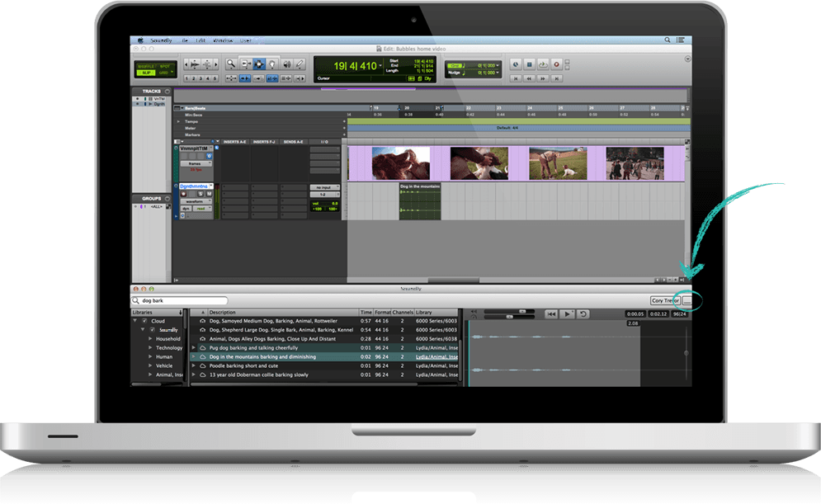
Task: Toggle loop playback in Soundly player
Action: point(583,314)
